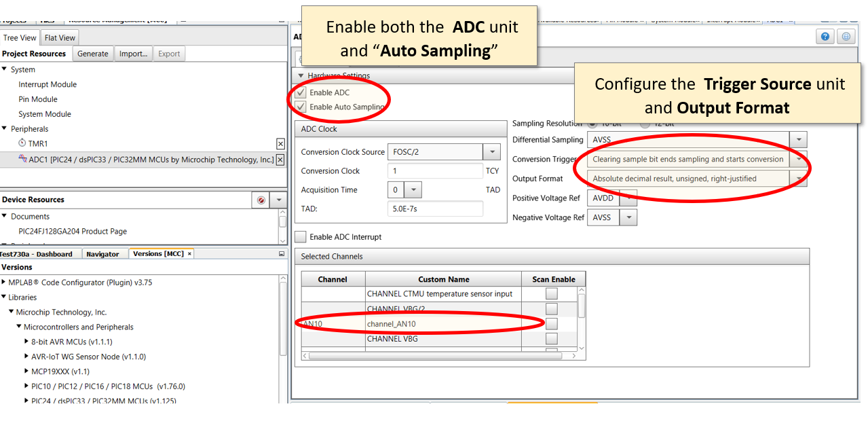Click the TMR1 clock icon under Peripherals
The width and height of the screenshot is (868, 434).
point(21,143)
